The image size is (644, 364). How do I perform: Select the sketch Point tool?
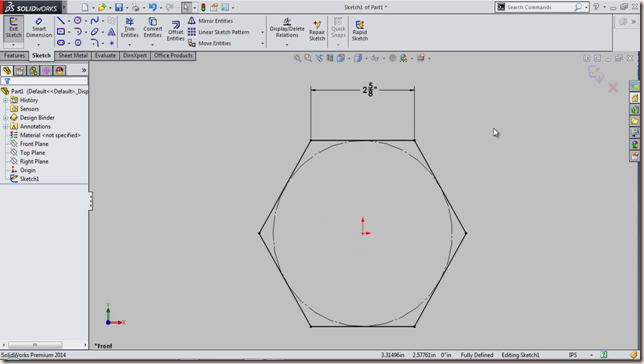pos(111,43)
